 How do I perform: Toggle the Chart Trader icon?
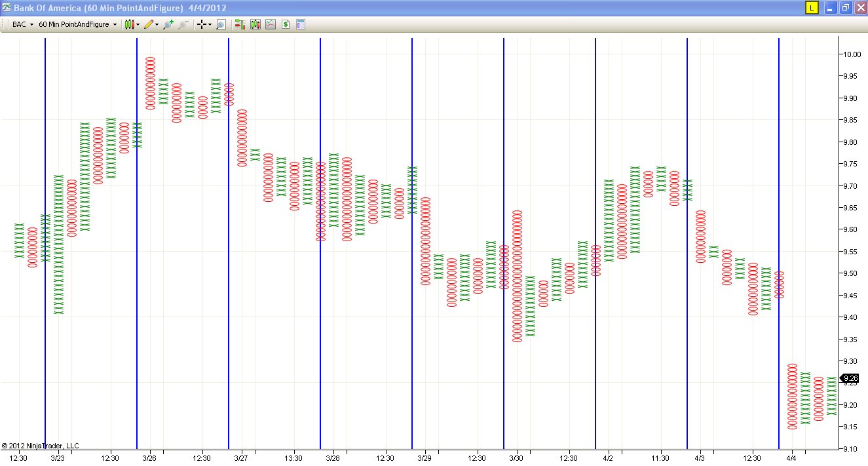(x=240, y=24)
